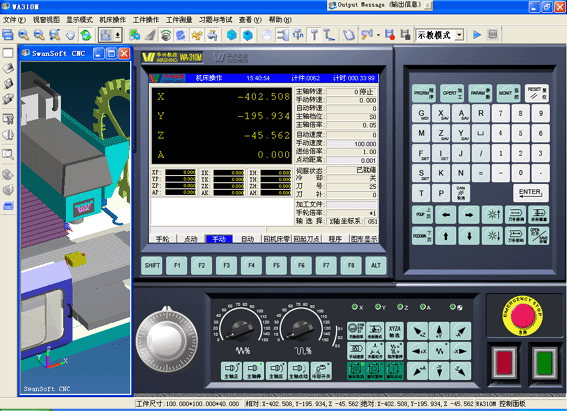
Task: Click the red power-off button
Action: pyautogui.click(x=504, y=362)
